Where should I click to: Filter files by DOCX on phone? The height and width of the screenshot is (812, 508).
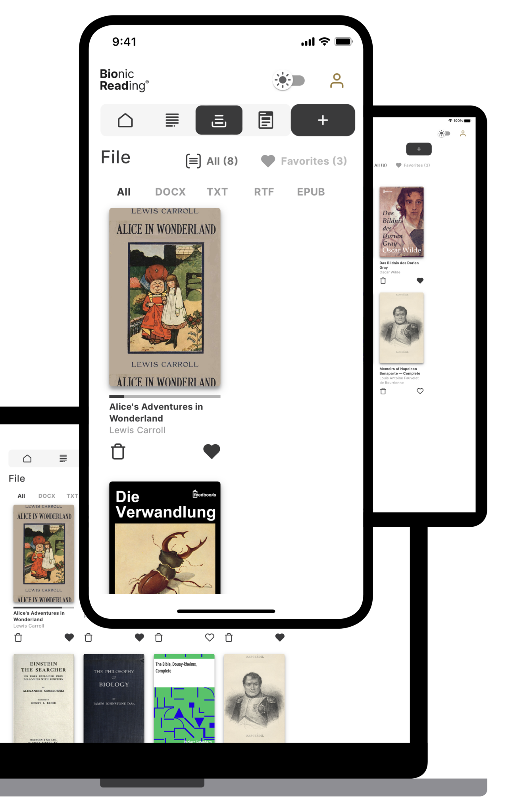pyautogui.click(x=170, y=192)
